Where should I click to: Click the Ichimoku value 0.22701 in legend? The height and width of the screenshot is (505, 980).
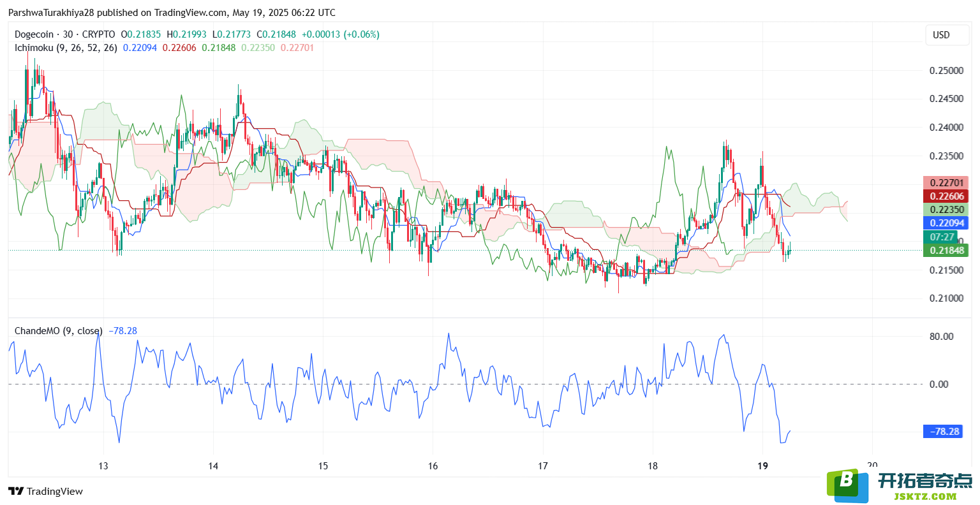click(x=297, y=48)
